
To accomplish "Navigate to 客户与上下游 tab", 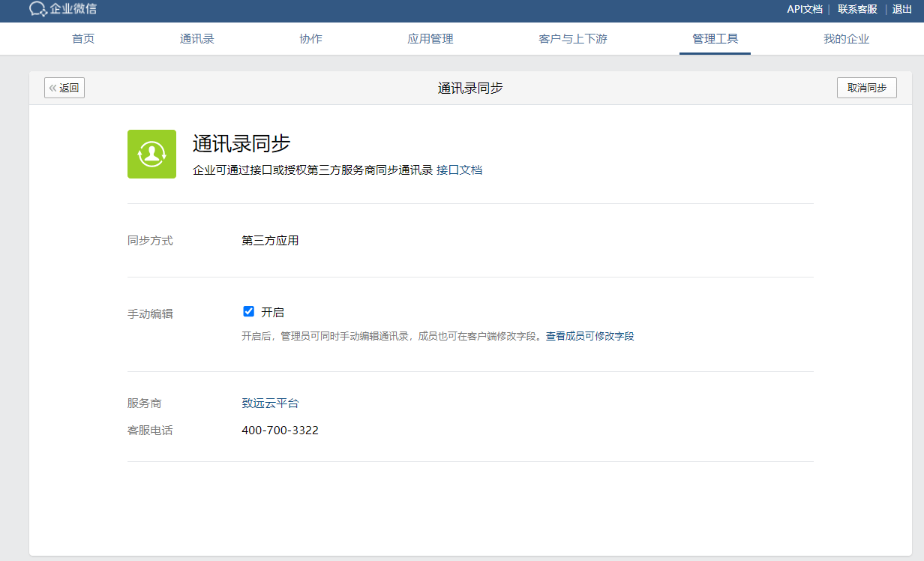I will 573,39.
